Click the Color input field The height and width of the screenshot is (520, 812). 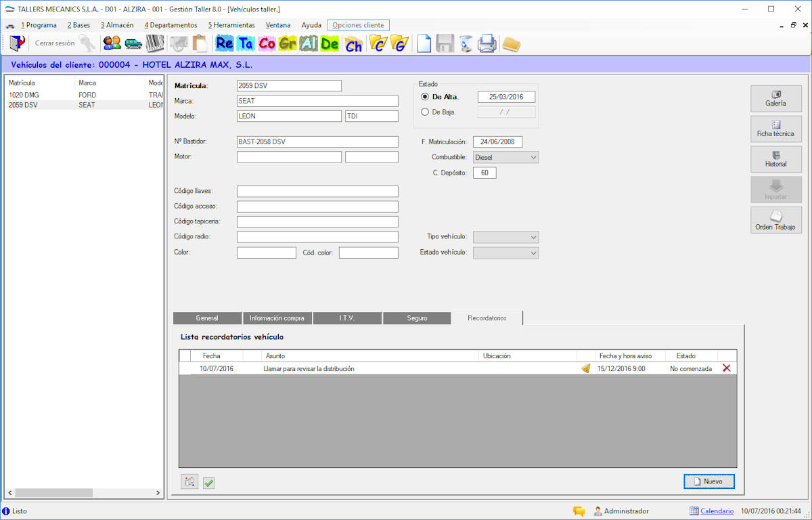click(x=267, y=253)
